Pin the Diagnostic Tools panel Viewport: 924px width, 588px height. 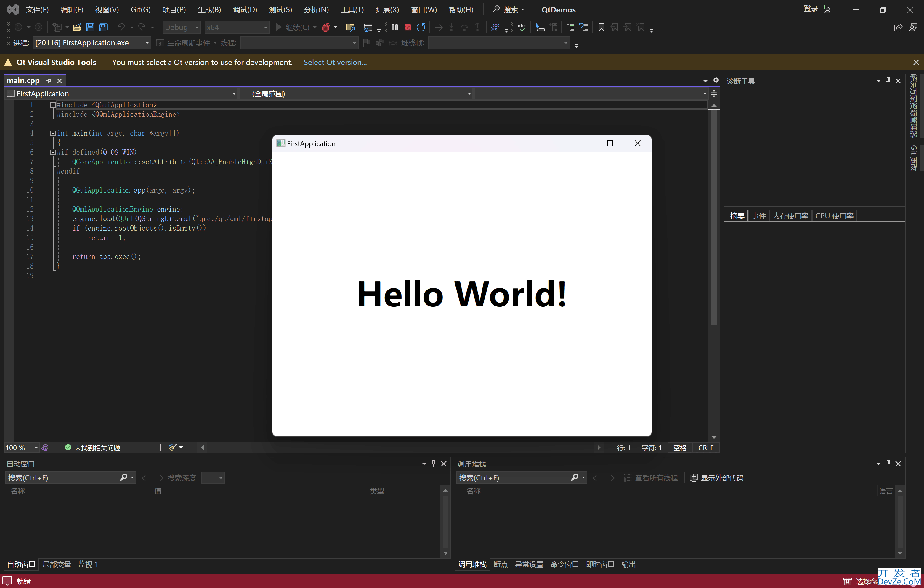(888, 81)
